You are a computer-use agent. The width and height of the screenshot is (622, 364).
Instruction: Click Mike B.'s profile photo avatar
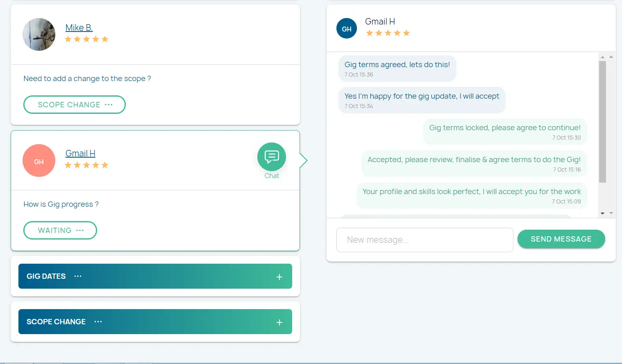39,34
